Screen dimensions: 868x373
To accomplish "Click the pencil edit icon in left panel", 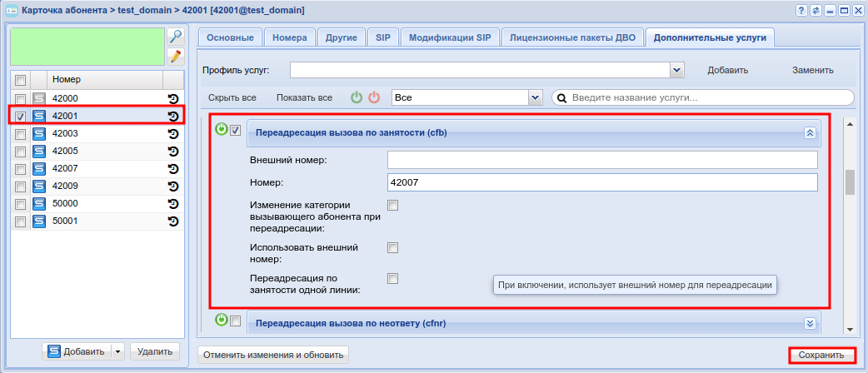I will coord(175,56).
